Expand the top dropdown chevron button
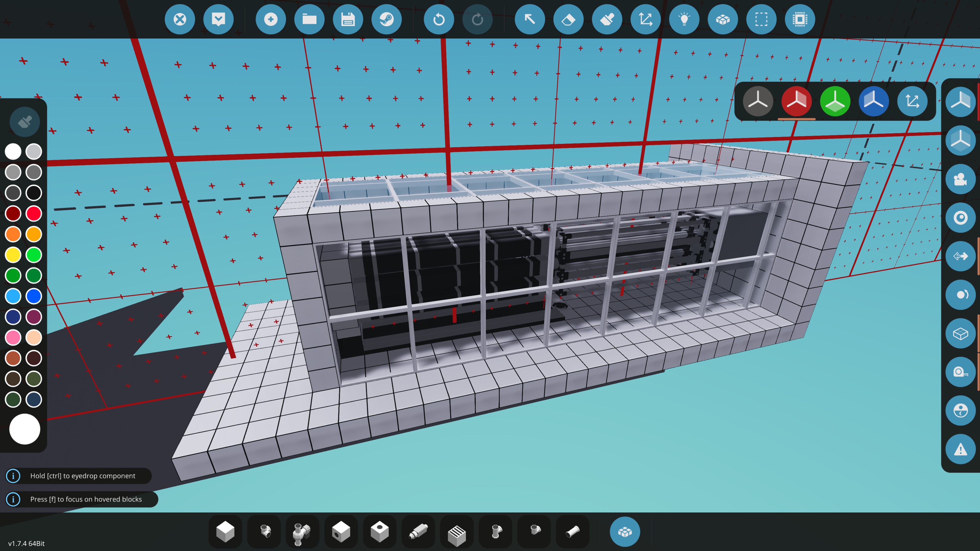 click(218, 19)
